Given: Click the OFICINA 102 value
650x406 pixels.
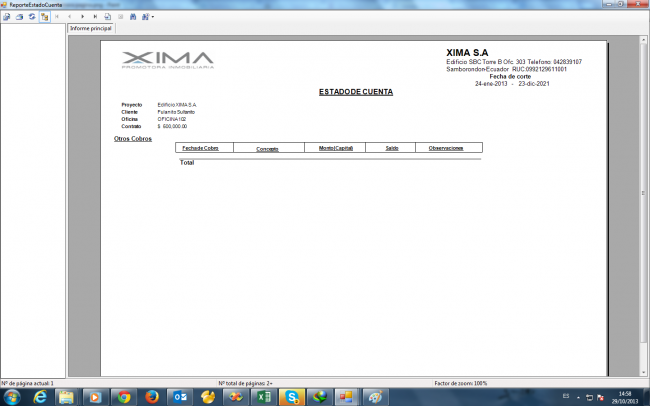Looking at the screenshot, I should tap(172, 119).
